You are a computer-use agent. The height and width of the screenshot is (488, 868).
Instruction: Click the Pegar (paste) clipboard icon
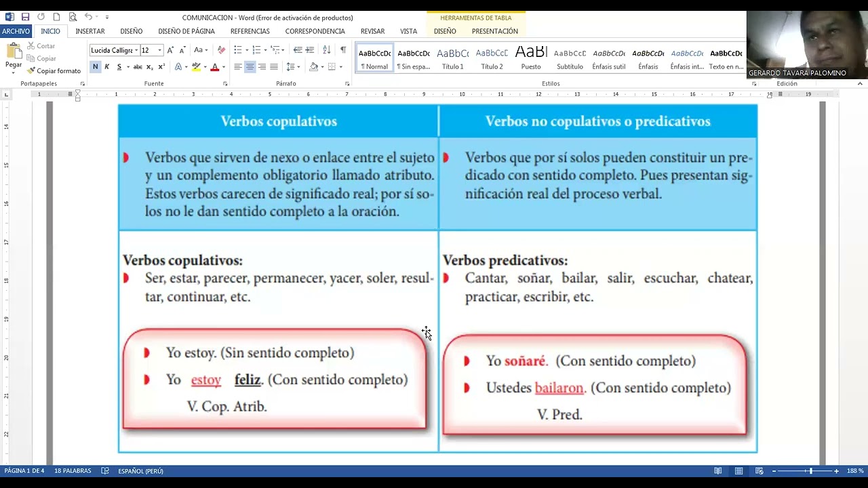tap(14, 52)
